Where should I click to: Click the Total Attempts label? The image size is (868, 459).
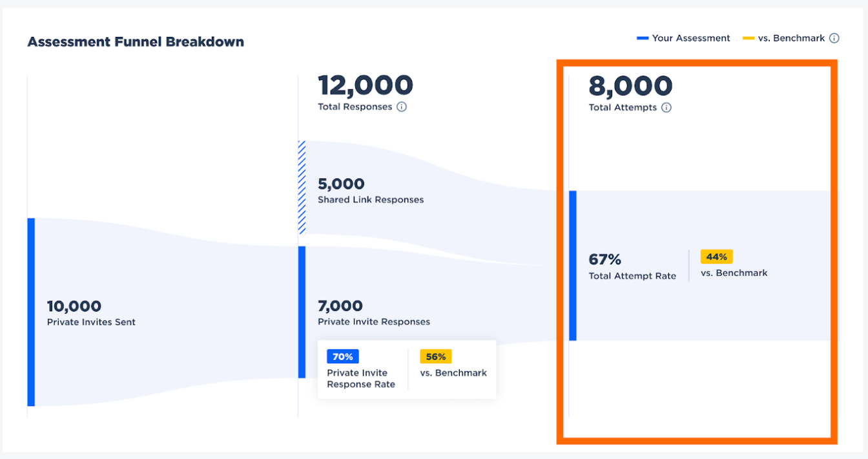[x=623, y=107]
